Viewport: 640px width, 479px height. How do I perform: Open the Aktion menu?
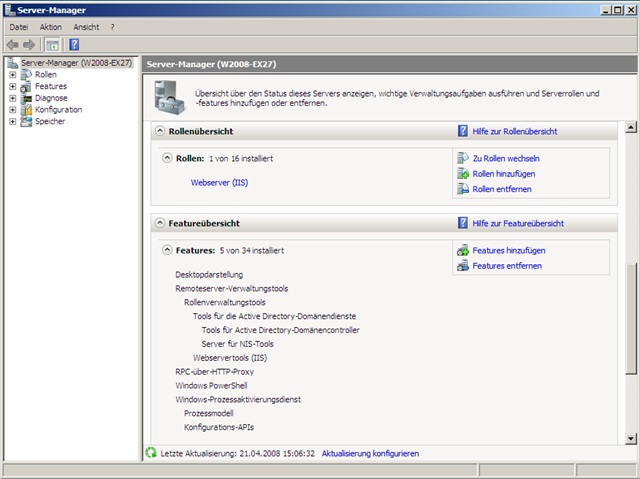coord(51,27)
